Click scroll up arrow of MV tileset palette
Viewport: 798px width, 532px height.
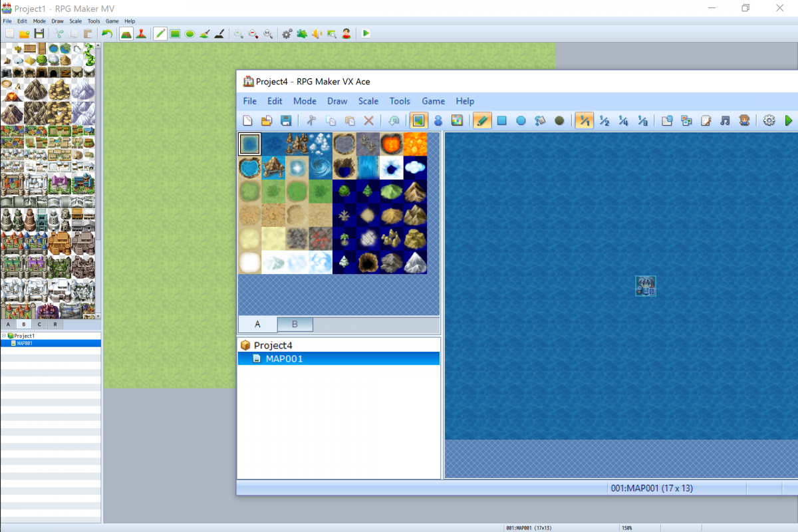point(98,46)
